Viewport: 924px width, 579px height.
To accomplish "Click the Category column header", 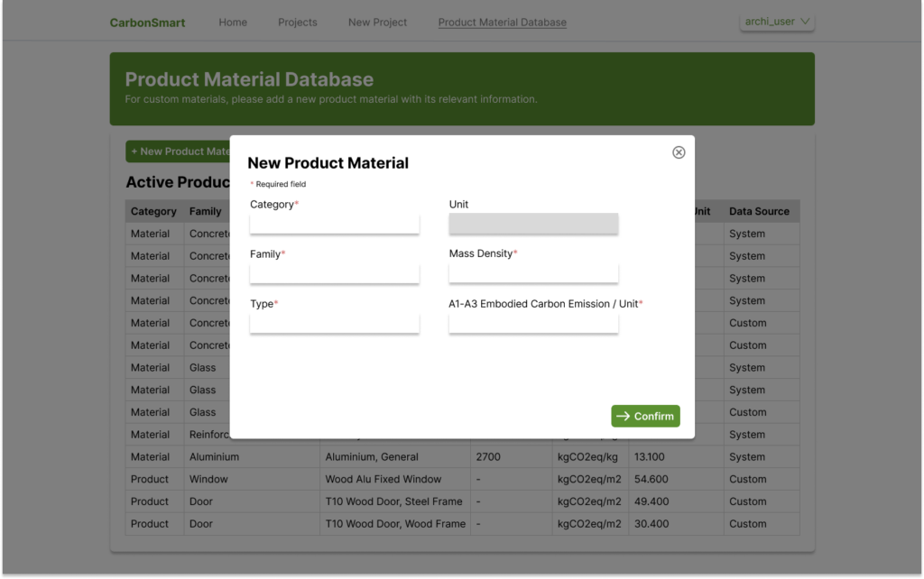I will click(x=153, y=211).
